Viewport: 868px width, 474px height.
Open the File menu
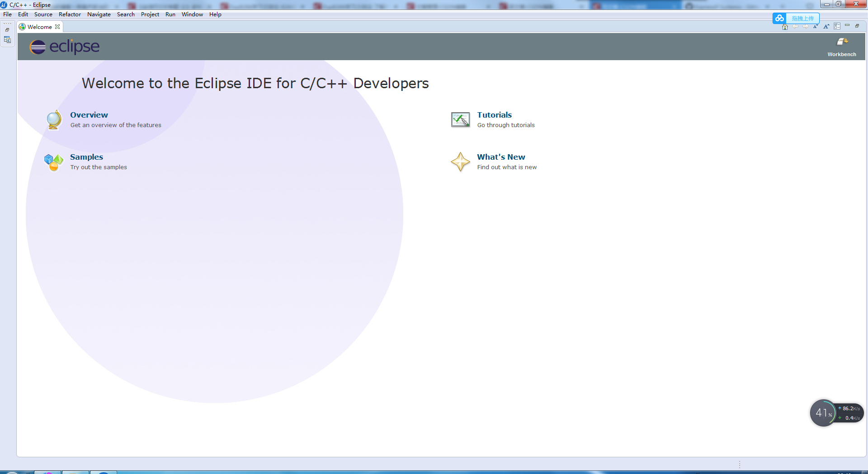(x=7, y=14)
